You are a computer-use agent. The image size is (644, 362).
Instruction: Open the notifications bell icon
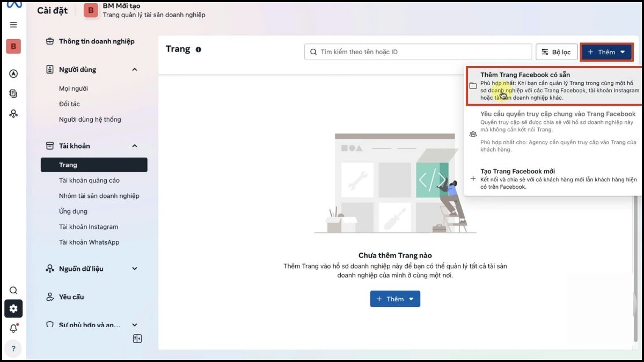(x=13, y=328)
